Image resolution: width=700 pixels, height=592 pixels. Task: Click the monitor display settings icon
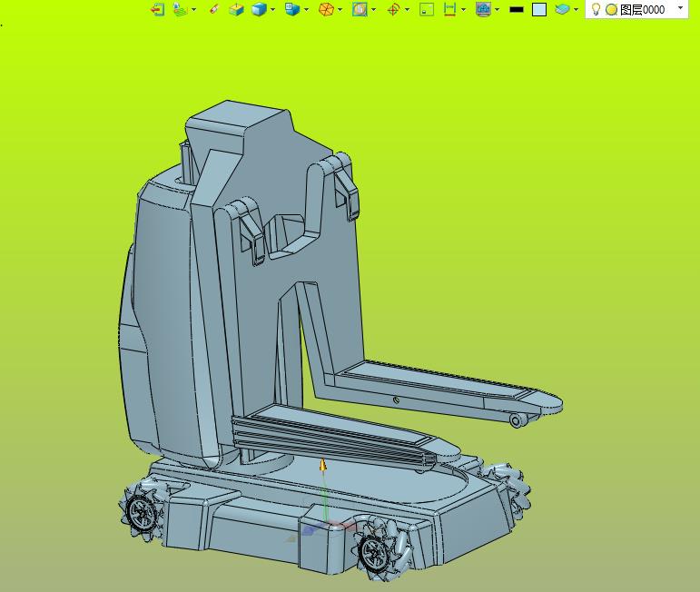click(484, 9)
